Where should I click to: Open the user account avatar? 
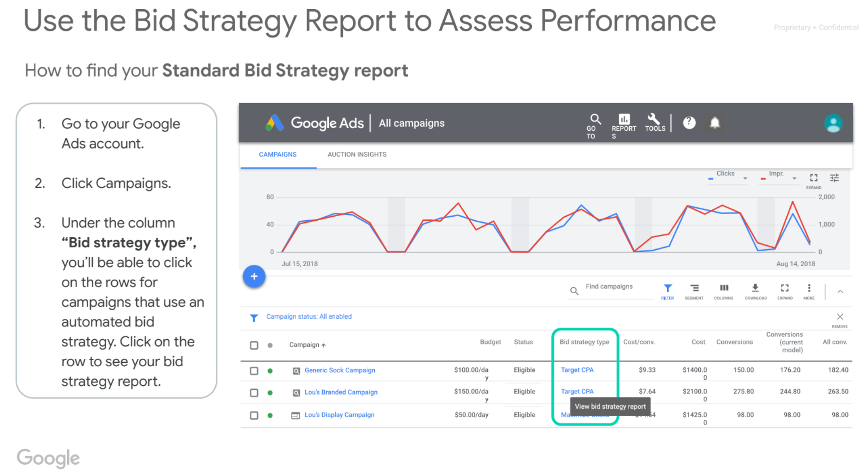click(833, 123)
